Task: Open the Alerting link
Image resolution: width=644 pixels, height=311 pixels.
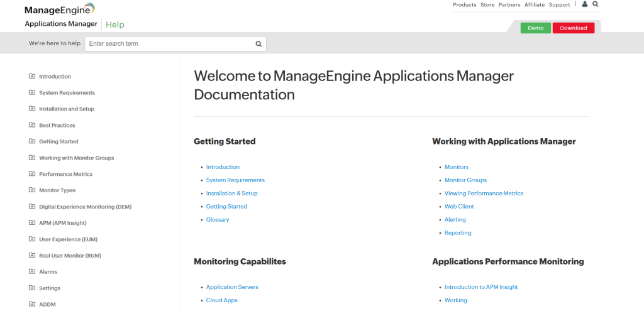Action: pos(455,219)
